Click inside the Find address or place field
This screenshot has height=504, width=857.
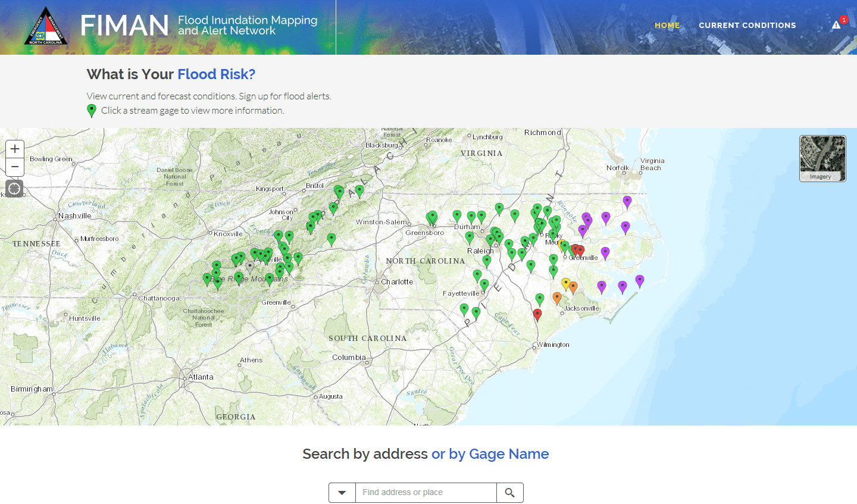[424, 493]
